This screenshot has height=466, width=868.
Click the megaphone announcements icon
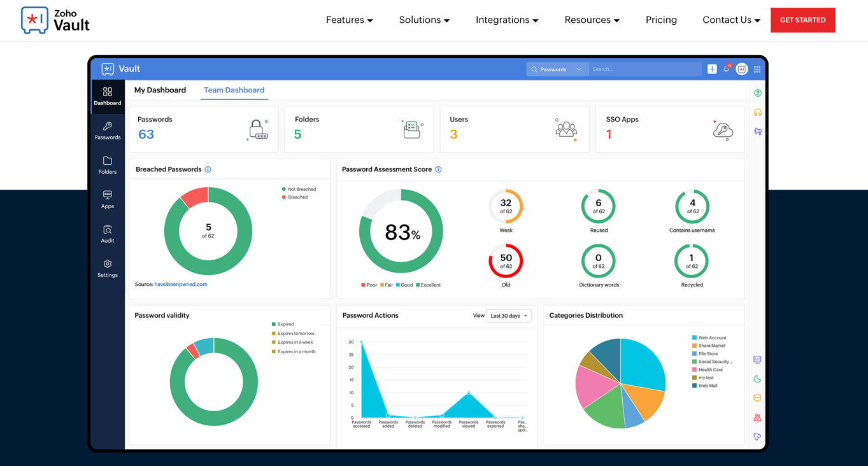758,131
